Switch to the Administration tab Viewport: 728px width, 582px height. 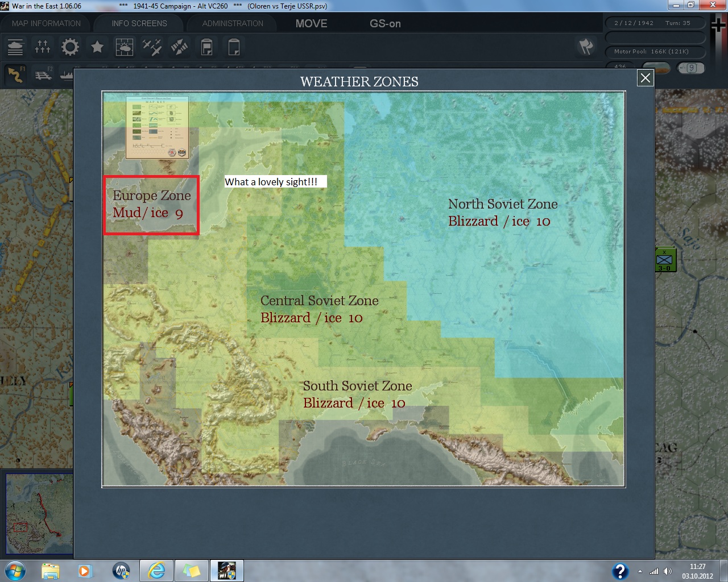(233, 23)
